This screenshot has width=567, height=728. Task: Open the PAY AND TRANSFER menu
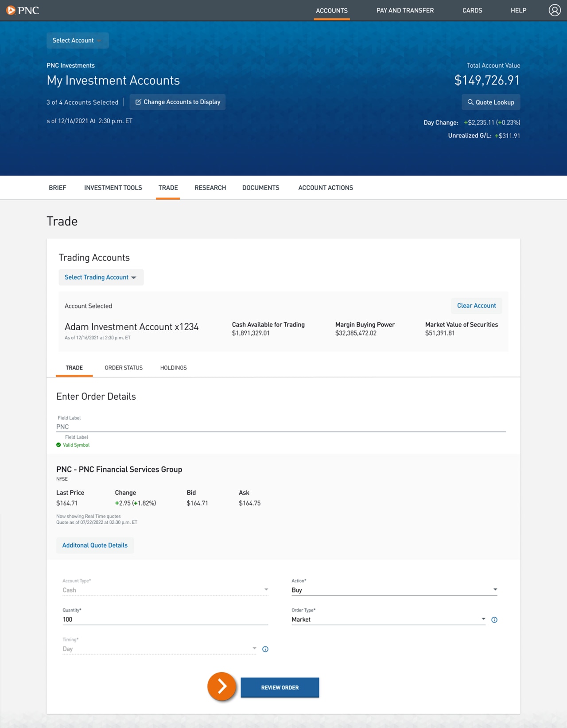405,10
